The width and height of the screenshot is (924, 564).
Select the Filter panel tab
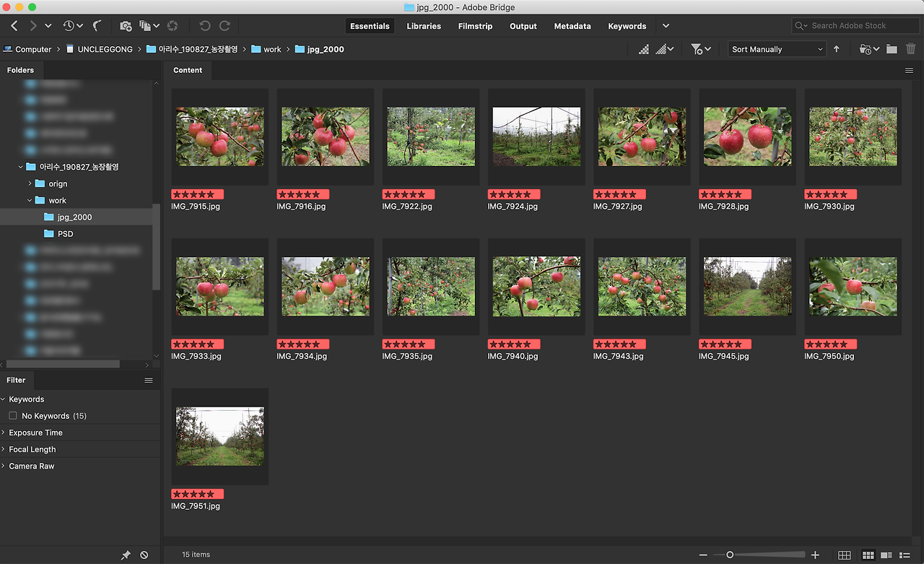tap(16, 380)
